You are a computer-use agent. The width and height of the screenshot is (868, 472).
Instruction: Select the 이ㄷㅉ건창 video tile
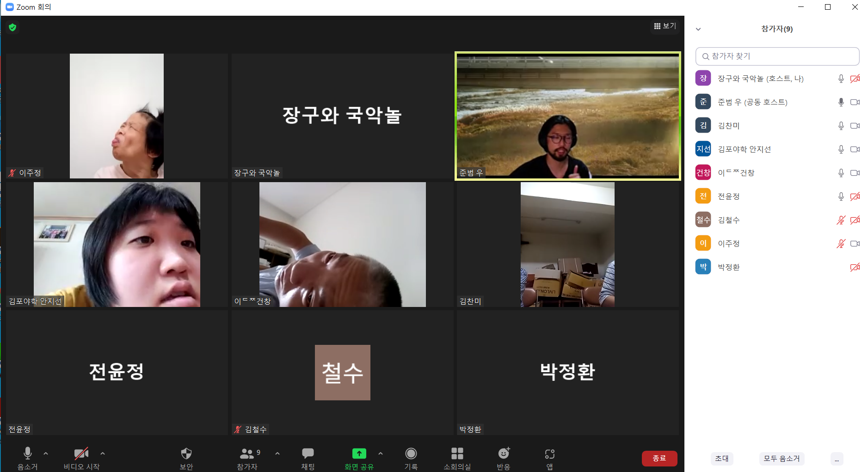[x=342, y=245]
